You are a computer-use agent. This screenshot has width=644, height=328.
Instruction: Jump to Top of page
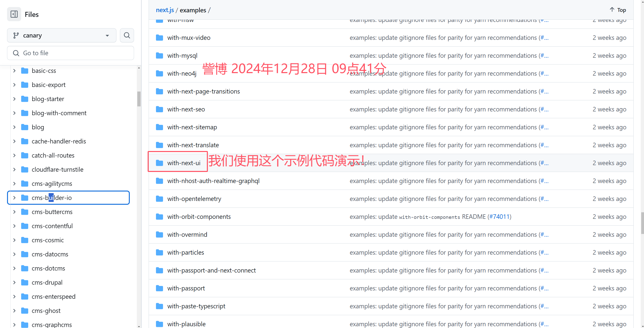(x=618, y=10)
